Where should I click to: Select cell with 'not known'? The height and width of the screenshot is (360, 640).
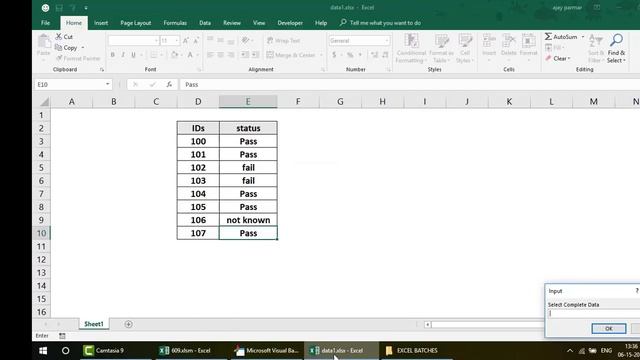click(248, 220)
